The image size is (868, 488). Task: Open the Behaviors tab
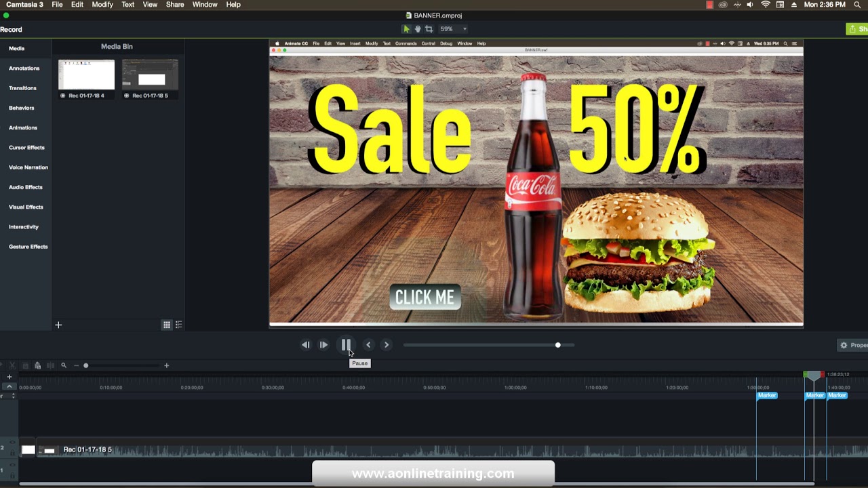(22, 108)
